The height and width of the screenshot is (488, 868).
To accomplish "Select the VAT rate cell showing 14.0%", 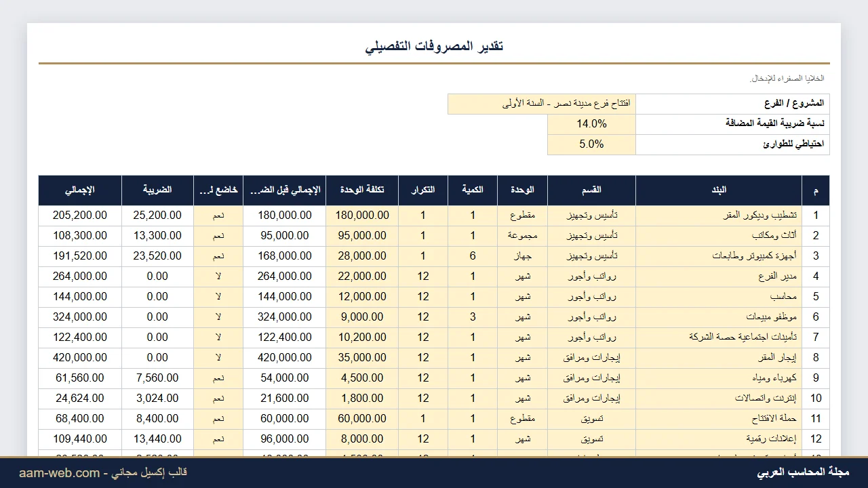I will point(591,124).
